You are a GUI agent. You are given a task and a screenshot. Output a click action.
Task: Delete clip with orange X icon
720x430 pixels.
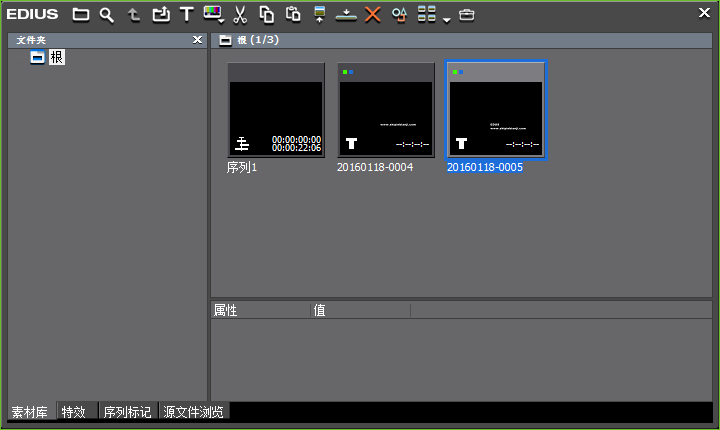click(373, 15)
